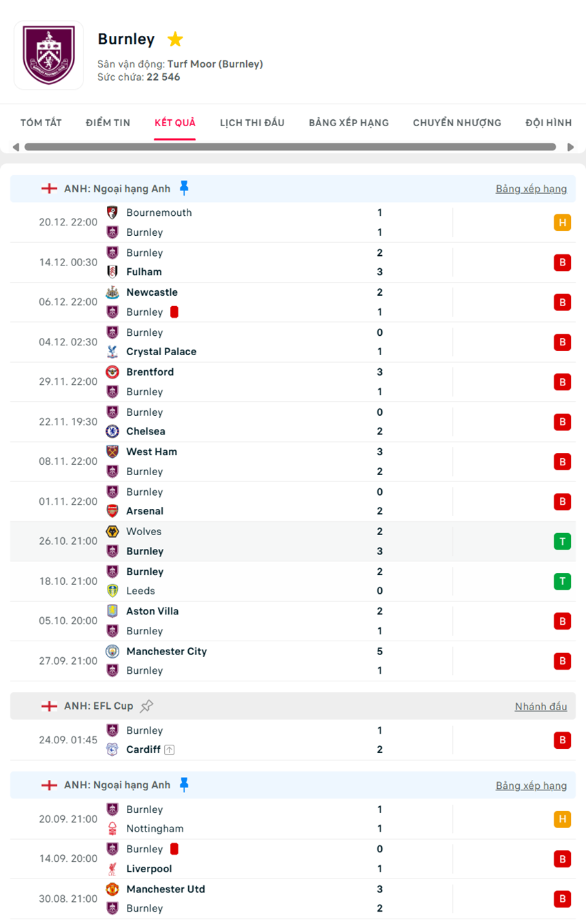Click the right arrow on the tab scrollbar
This screenshot has width=586, height=924.
coord(570,146)
